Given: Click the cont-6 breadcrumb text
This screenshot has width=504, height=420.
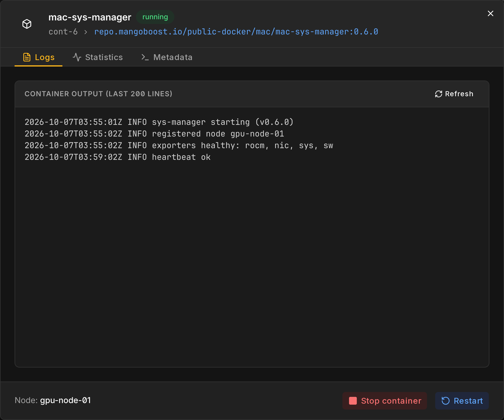Looking at the screenshot, I should tap(63, 32).
